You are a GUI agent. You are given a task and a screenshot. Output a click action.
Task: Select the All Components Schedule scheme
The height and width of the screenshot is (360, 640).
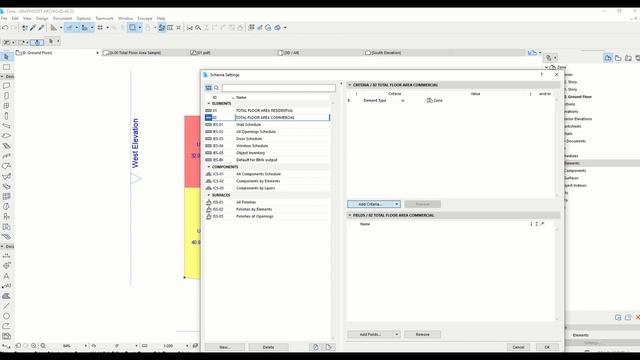pyautogui.click(x=267, y=174)
